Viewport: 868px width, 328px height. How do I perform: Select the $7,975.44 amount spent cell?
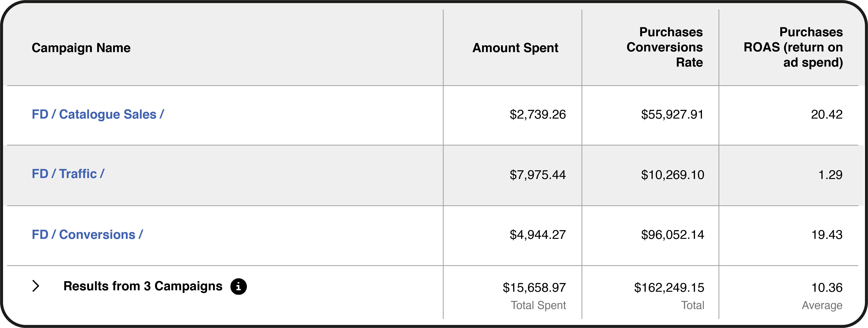[537, 175]
